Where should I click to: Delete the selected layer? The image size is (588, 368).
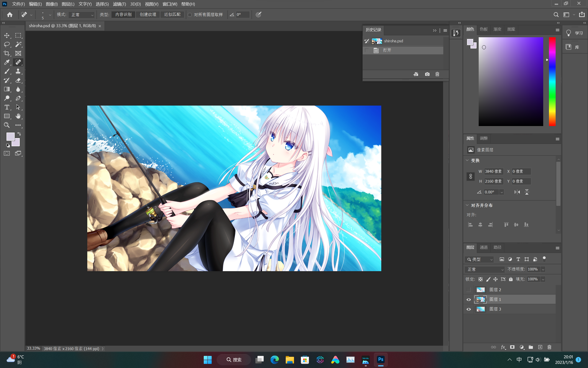(549, 347)
